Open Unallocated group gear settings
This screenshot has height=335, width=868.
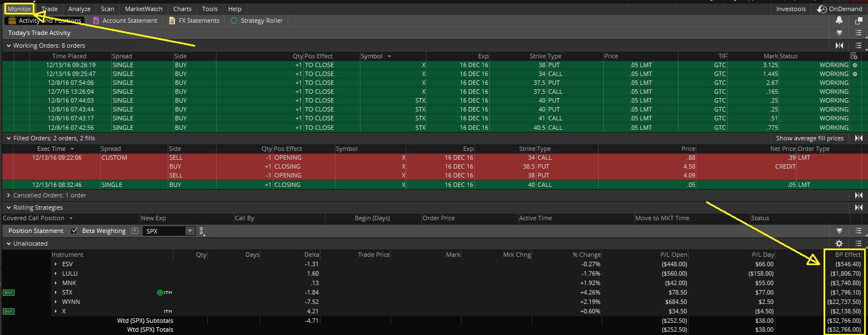click(x=839, y=243)
